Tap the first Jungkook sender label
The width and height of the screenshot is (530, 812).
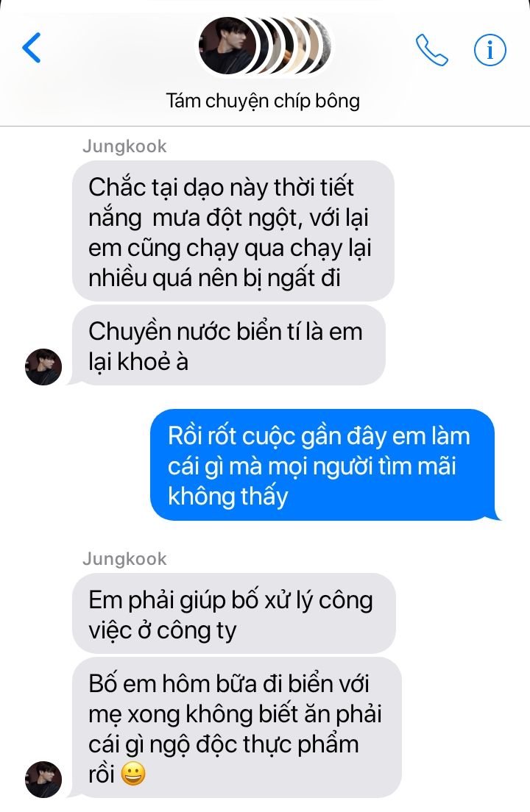click(125, 146)
